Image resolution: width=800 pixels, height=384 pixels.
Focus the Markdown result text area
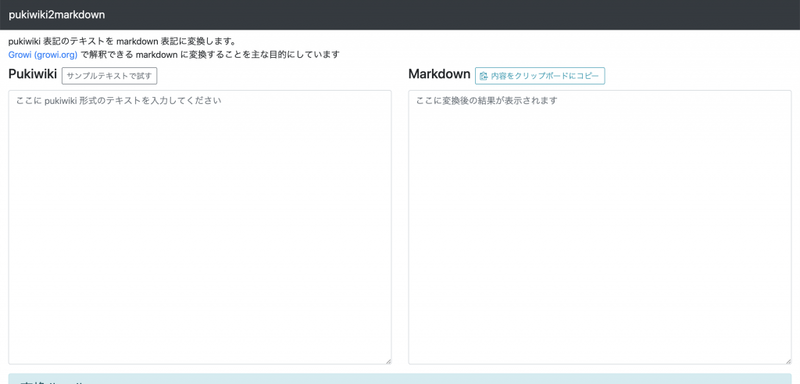tap(600, 227)
